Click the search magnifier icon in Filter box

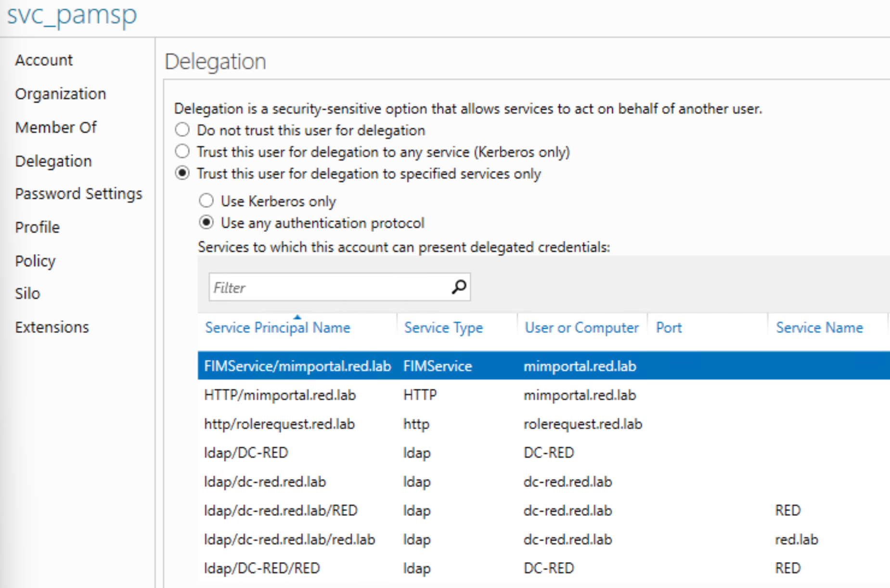tap(459, 287)
